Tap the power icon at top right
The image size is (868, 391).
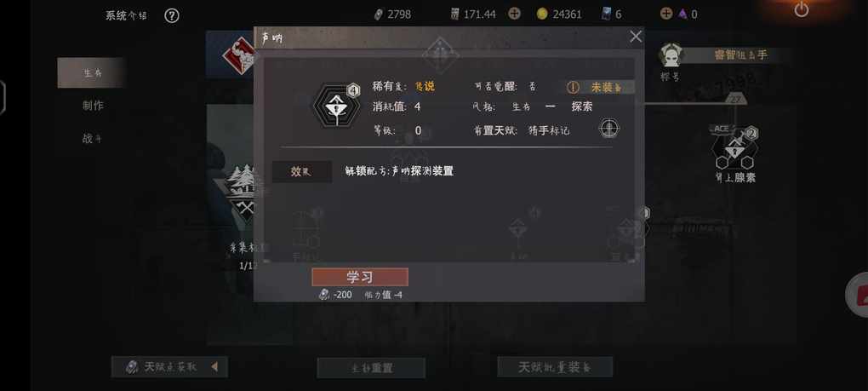(x=802, y=9)
